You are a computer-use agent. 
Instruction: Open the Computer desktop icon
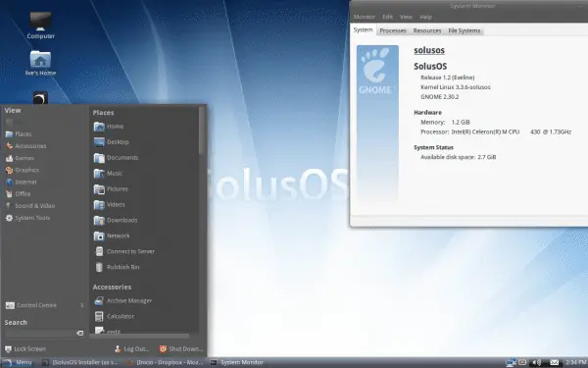40,26
